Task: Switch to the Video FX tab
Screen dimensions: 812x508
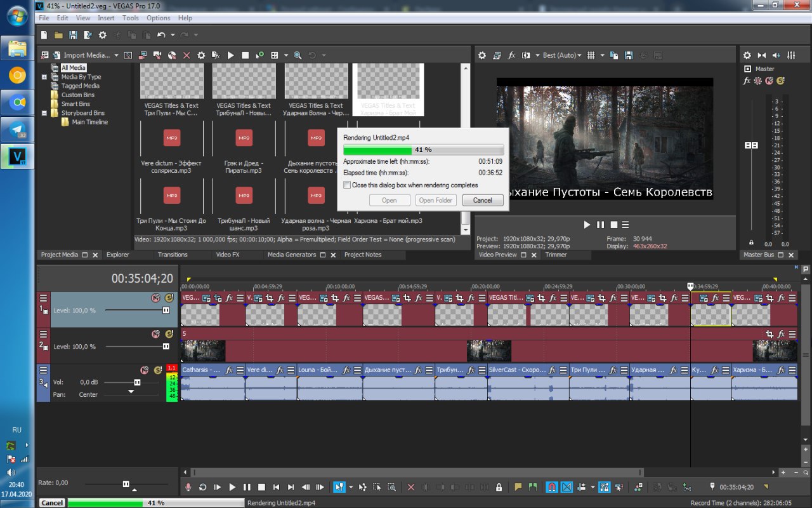Action: [228, 255]
